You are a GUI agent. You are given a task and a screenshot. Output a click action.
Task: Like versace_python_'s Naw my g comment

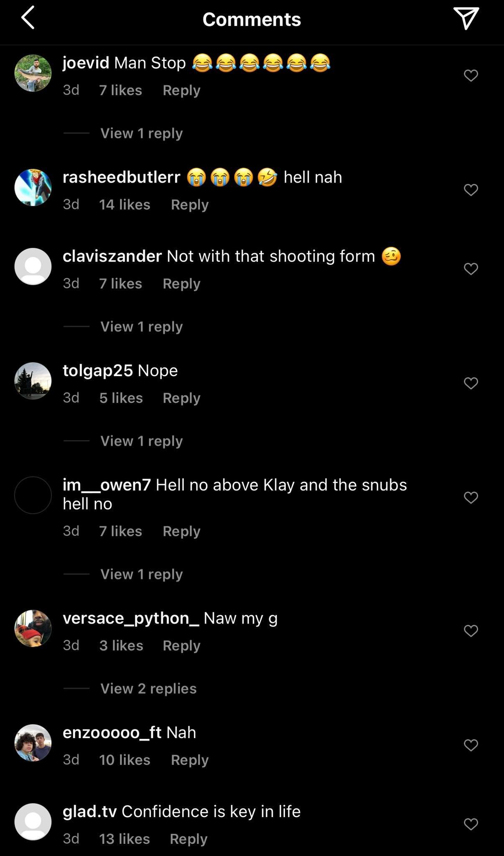471,631
